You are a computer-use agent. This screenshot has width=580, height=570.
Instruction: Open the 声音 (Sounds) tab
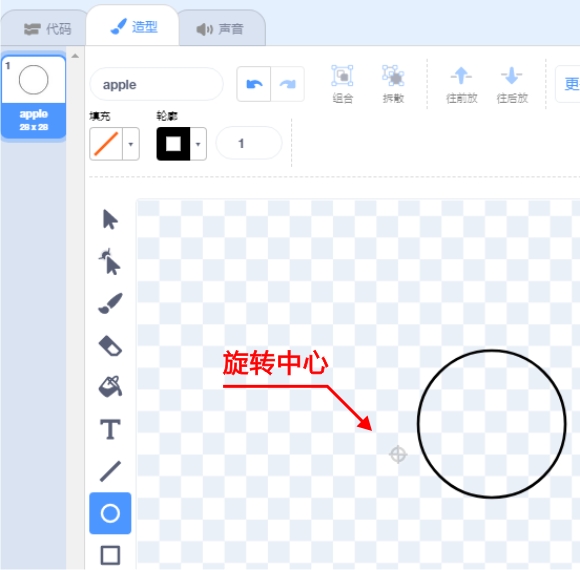pyautogui.click(x=220, y=29)
